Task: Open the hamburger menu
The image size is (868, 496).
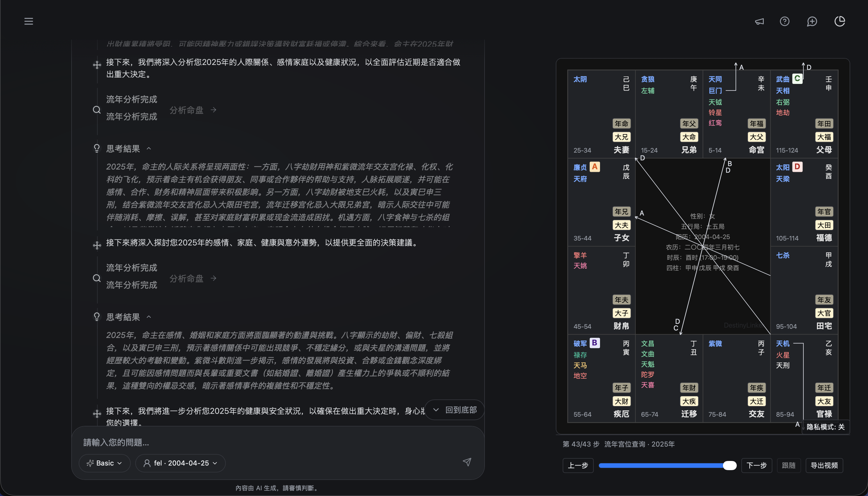Action: [x=29, y=21]
